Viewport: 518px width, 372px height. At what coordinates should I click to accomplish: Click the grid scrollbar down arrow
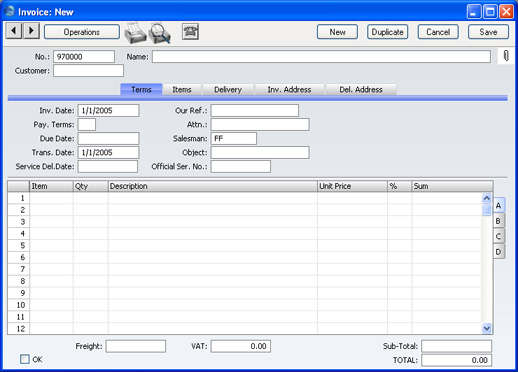coord(487,329)
